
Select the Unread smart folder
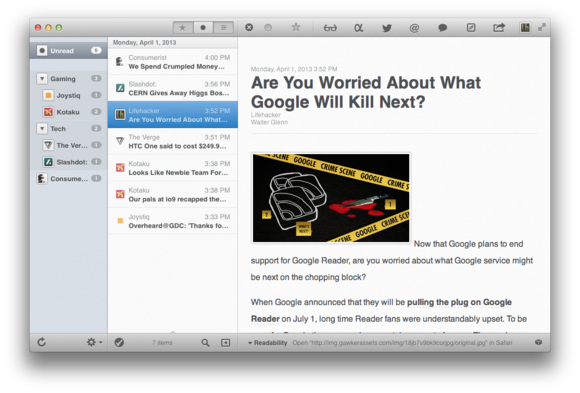pos(69,51)
